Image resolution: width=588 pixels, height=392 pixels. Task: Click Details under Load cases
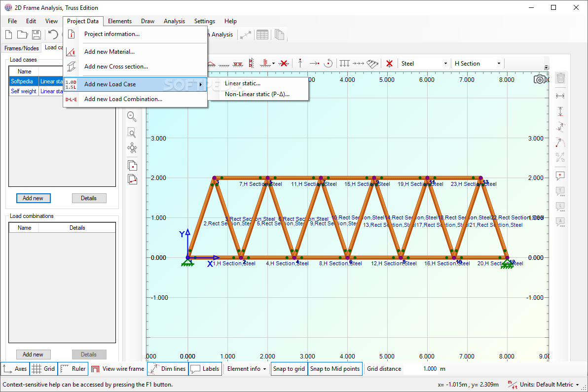coord(89,198)
